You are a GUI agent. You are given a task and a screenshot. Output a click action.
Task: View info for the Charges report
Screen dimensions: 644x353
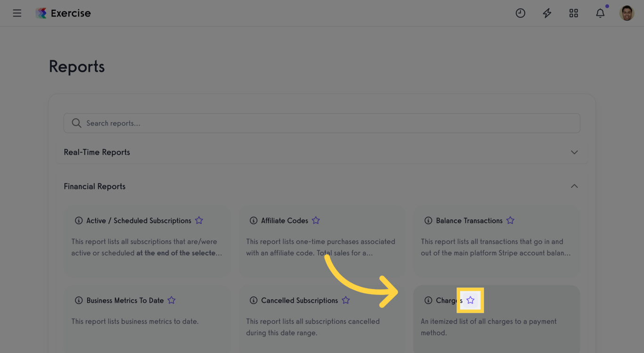click(x=428, y=300)
